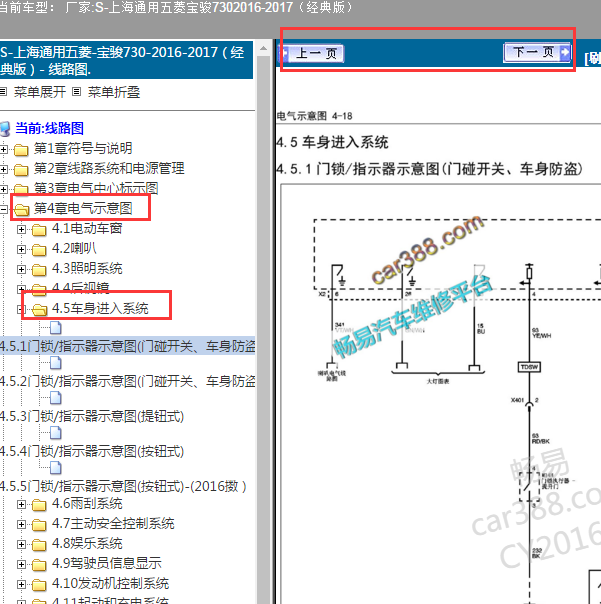
Task: Click the 当前:线路图 root node icon
Action: click(5, 129)
